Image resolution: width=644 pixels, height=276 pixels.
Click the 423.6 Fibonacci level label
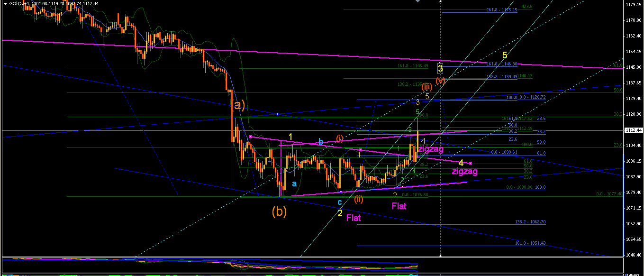coord(526,7)
